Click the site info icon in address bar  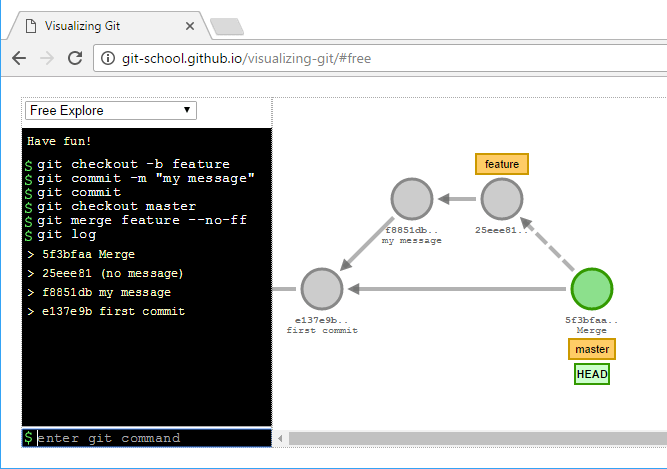click(108, 58)
